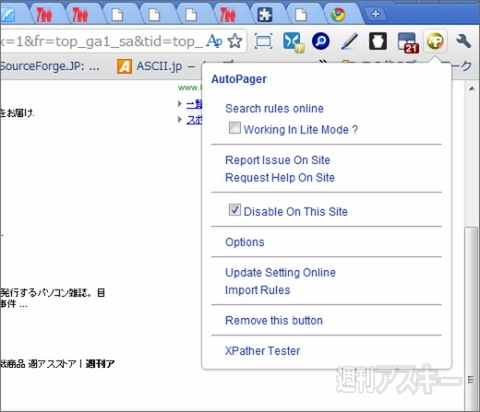Image resolution: width=480 pixels, height=412 pixels.
Task: Select Report Issue On Site
Action: [x=278, y=160]
